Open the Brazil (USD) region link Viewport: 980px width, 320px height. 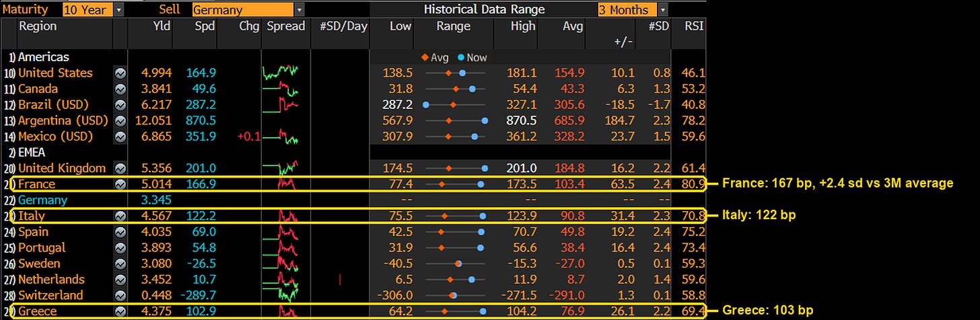53,105
